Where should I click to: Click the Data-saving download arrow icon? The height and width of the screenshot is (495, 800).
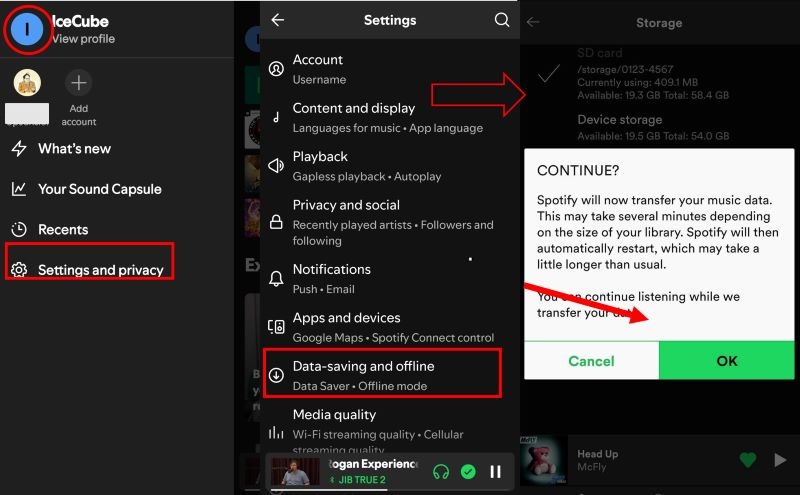pos(276,375)
